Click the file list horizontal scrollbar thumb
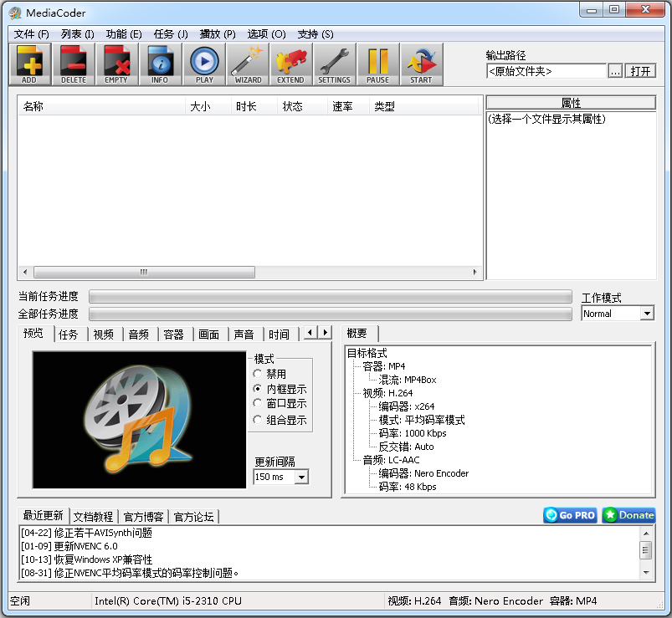672x618 pixels. tap(144, 272)
